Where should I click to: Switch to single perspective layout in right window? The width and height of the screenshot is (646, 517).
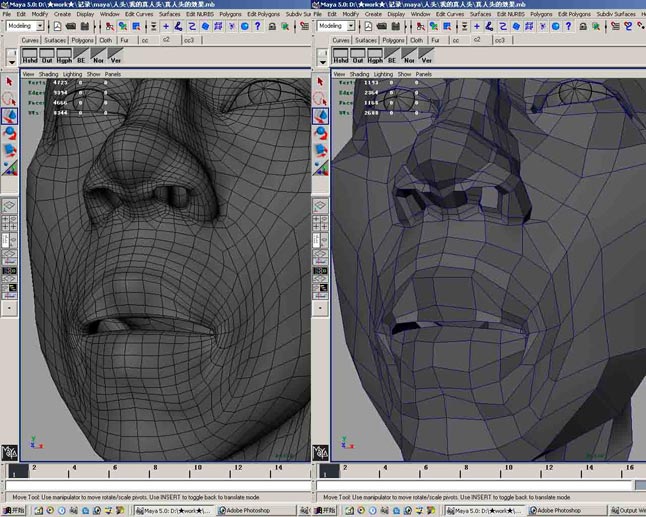(320, 205)
